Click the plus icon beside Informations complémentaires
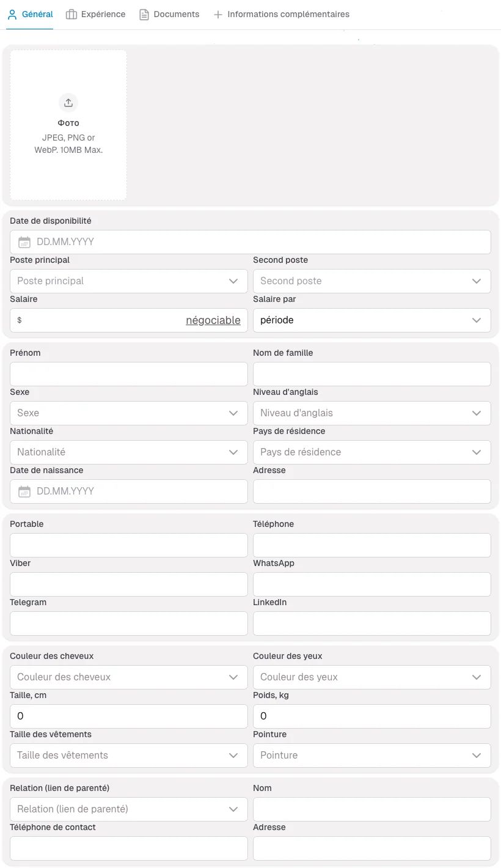 tap(218, 14)
